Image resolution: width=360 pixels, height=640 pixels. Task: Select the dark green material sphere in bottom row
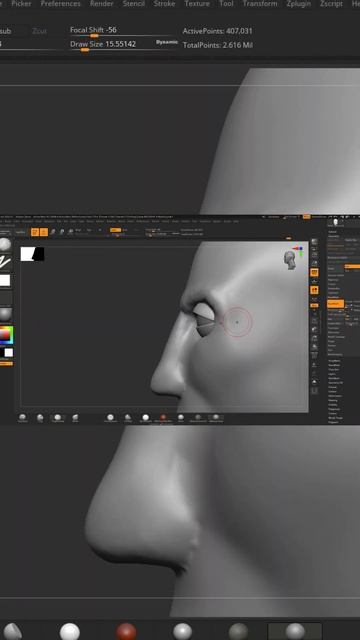[238, 631]
